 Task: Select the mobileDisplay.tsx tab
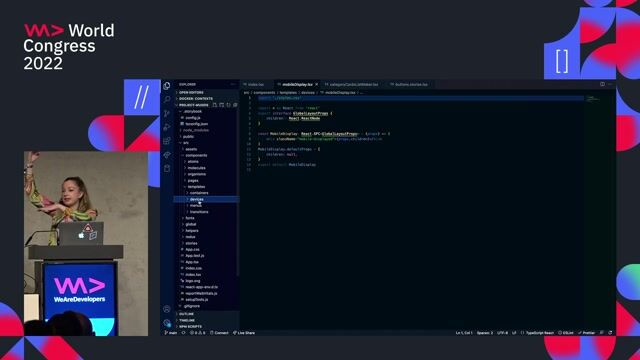[x=297, y=84]
